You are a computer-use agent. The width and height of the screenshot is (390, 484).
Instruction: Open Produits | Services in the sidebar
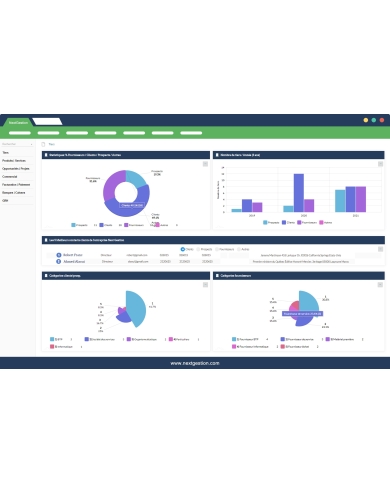click(x=14, y=161)
